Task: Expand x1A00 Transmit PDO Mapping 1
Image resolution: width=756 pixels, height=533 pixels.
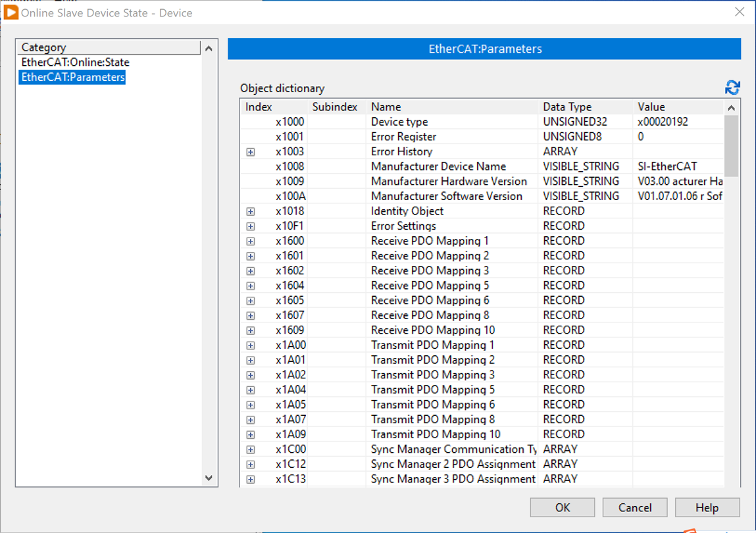Action: 251,345
